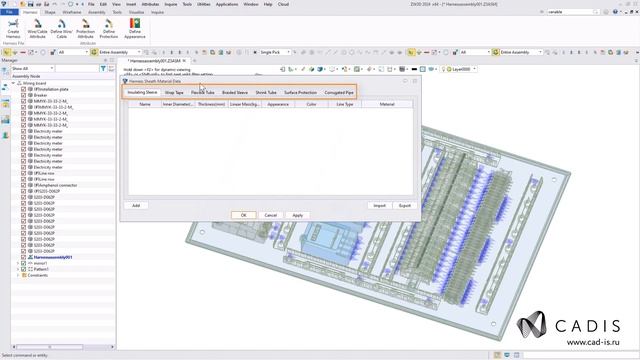Viewport: 640px width, 360px height.
Task: Click the Create Harness ribbon icon
Action: coord(13,29)
